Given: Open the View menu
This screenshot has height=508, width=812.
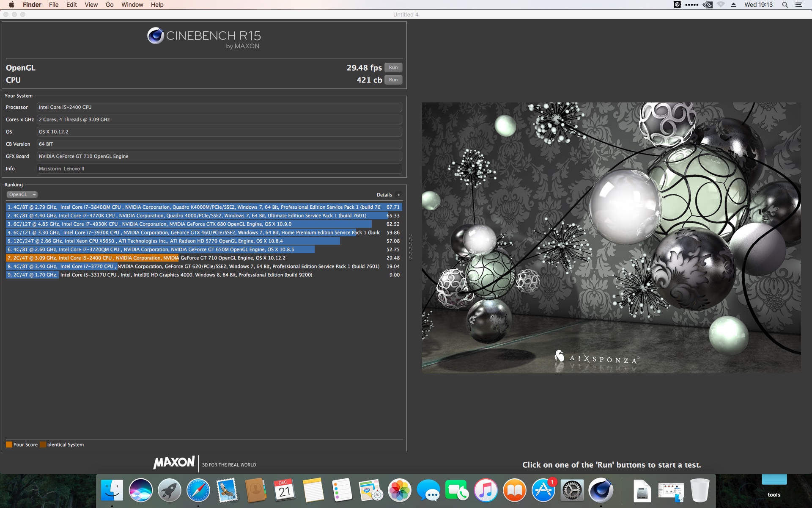Looking at the screenshot, I should [x=91, y=5].
